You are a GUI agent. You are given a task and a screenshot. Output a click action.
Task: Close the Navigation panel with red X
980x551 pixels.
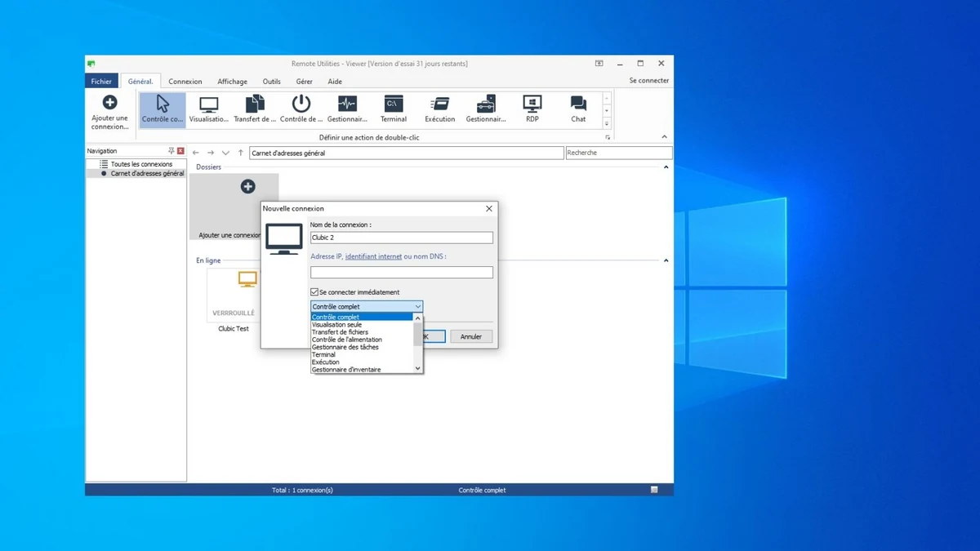click(x=180, y=151)
